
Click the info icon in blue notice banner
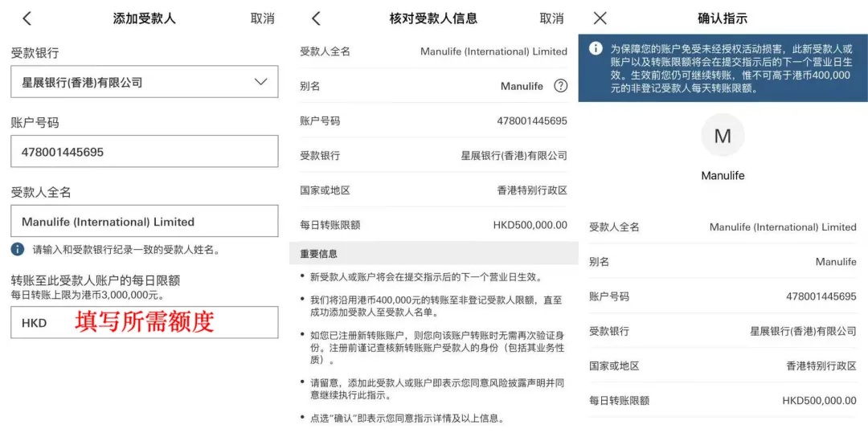(596, 48)
